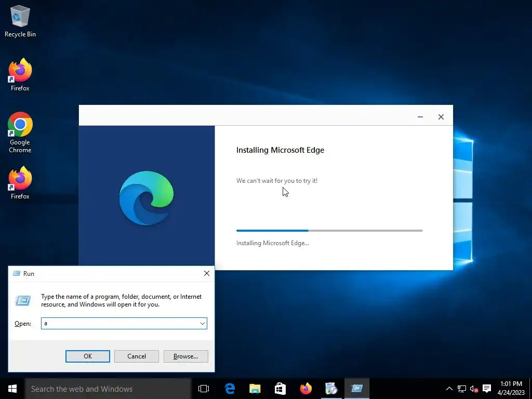Viewport: 532px width, 399px height.
Task: Select the lower Firefox desktop shortcut
Action: 20,182
